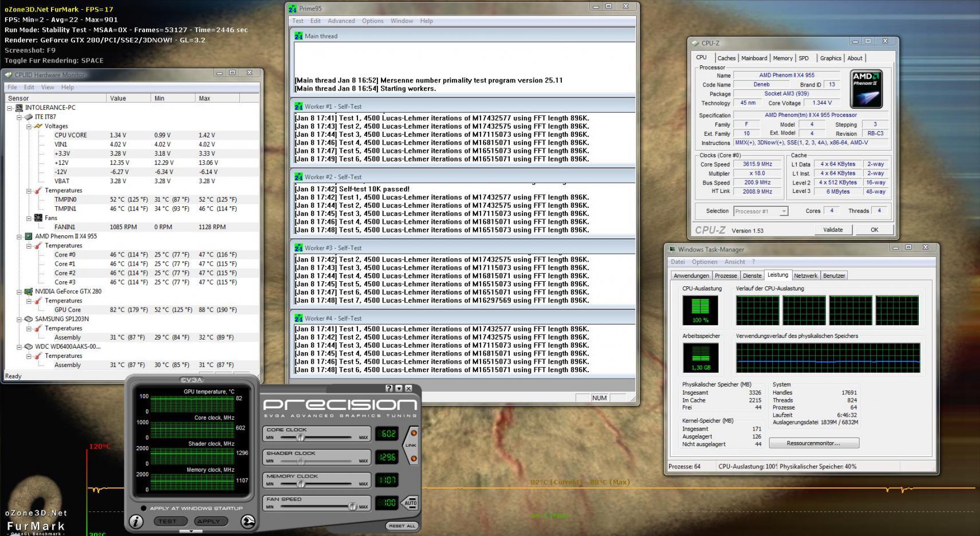
Task: Click the Max column header in HWMonitor
Action: coord(218,98)
